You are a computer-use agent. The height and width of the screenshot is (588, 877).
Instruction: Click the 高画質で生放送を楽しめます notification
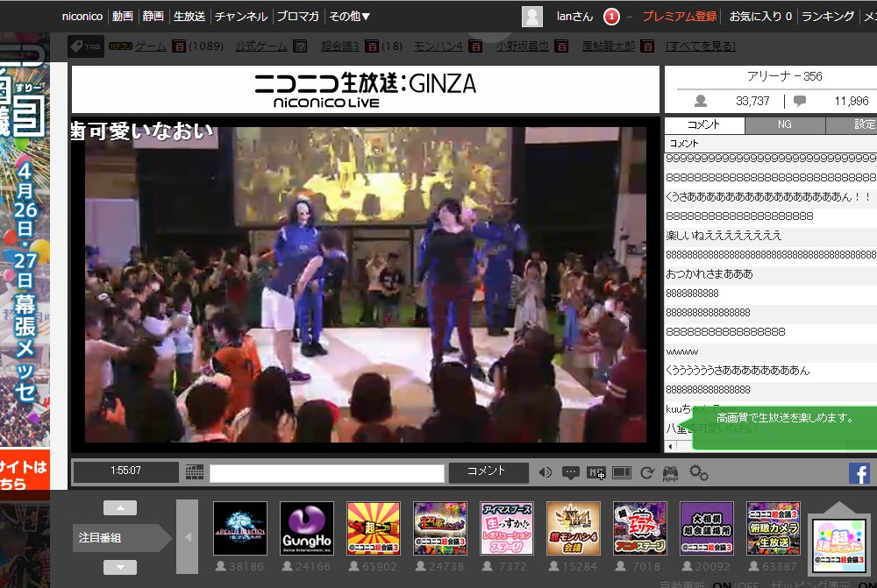785,427
